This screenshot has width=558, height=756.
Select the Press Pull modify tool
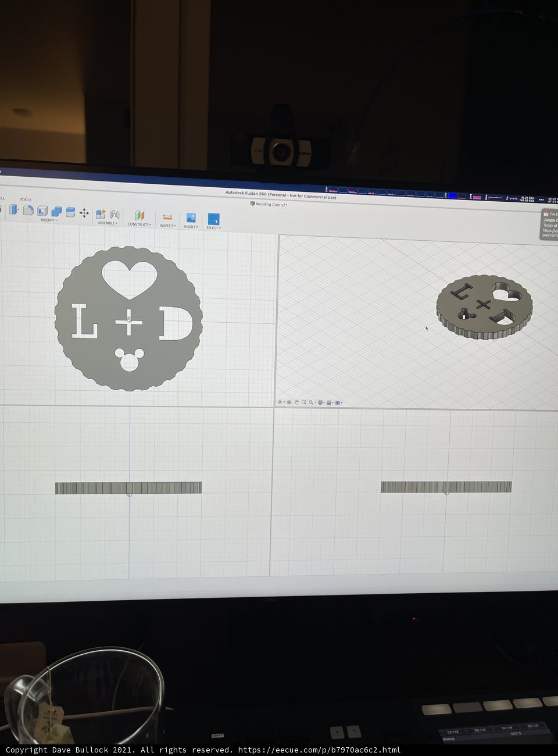(x=14, y=209)
